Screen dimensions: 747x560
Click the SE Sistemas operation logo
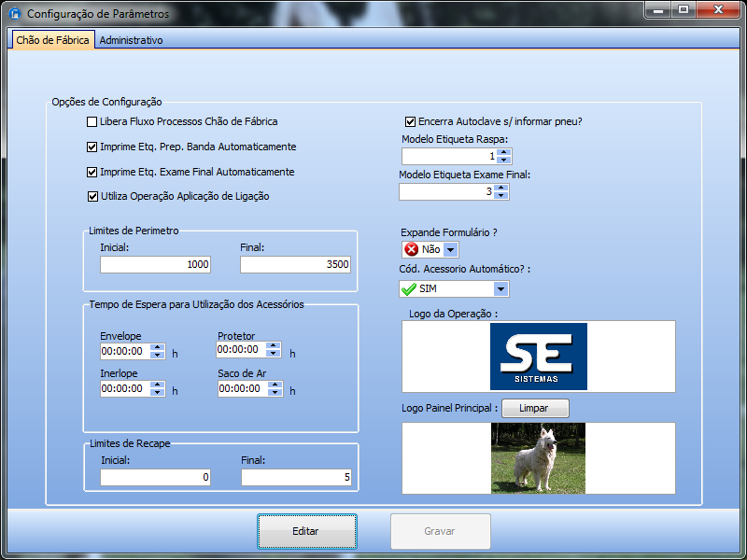(x=538, y=357)
